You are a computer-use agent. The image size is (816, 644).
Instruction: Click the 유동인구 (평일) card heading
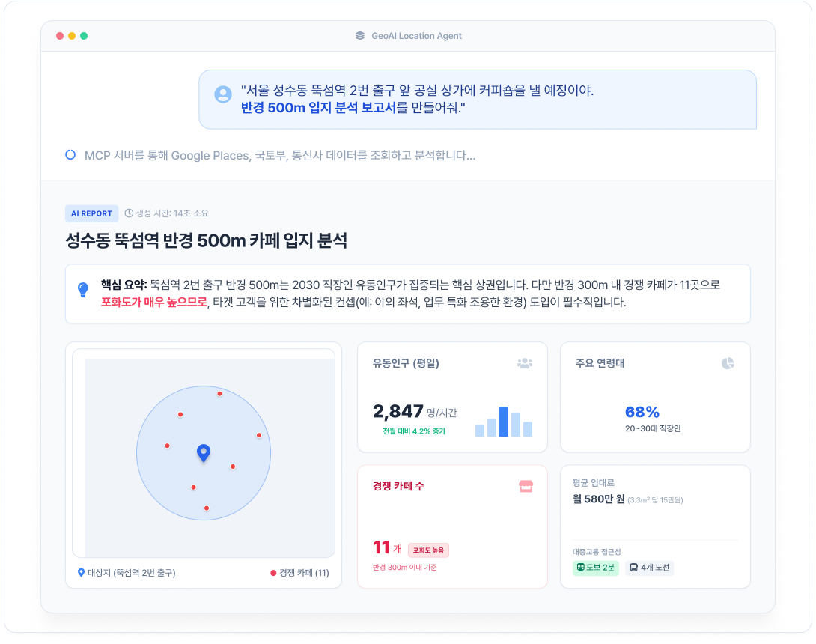(406, 363)
